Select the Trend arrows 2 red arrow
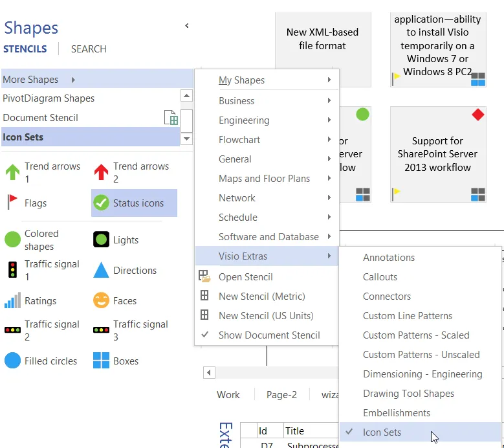 tap(101, 172)
